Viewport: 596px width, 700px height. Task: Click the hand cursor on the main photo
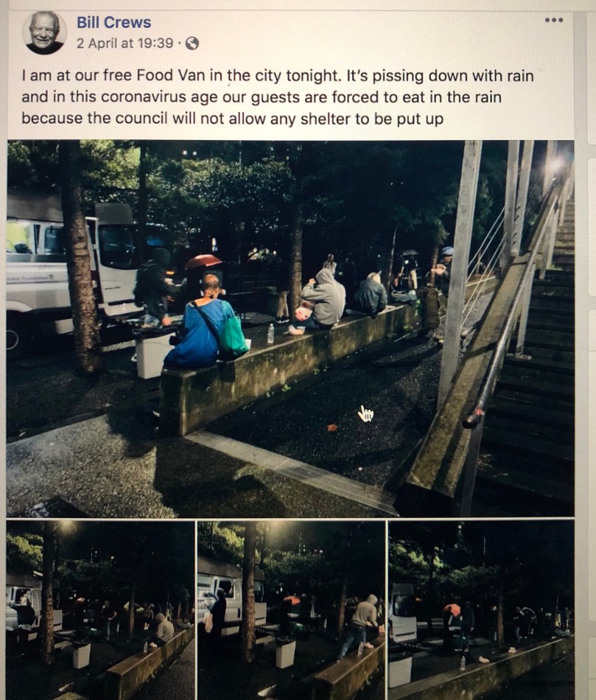tap(365, 413)
